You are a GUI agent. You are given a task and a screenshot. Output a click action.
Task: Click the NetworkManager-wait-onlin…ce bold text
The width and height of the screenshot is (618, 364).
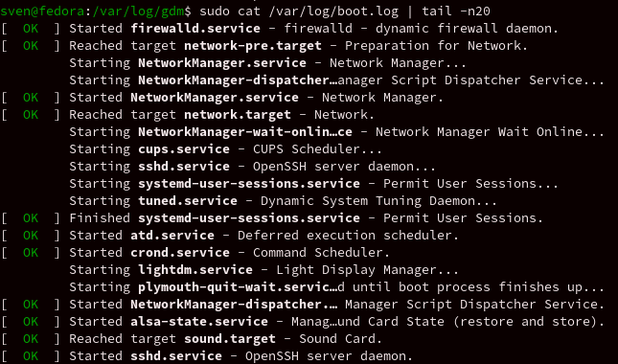click(245, 132)
